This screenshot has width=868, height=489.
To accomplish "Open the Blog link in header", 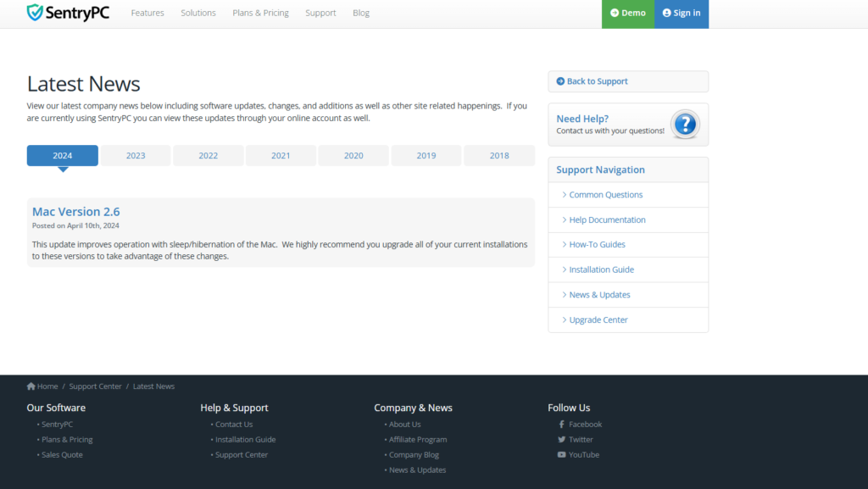I will [x=361, y=13].
